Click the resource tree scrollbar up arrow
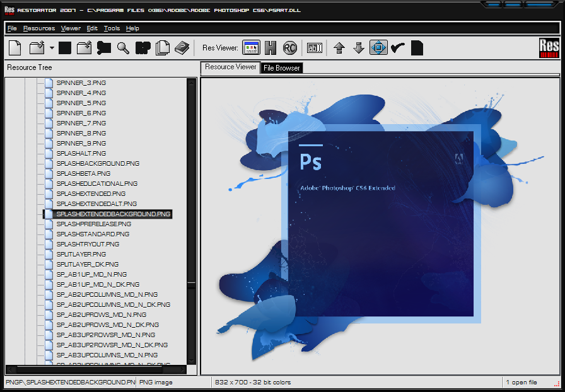Screen dimensions: 565x392 coord(191,83)
